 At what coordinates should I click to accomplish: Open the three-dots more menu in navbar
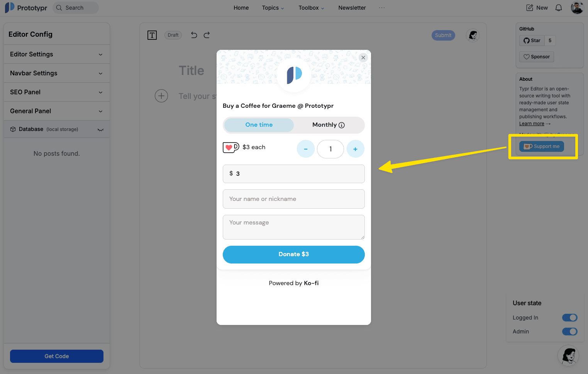pos(382,8)
